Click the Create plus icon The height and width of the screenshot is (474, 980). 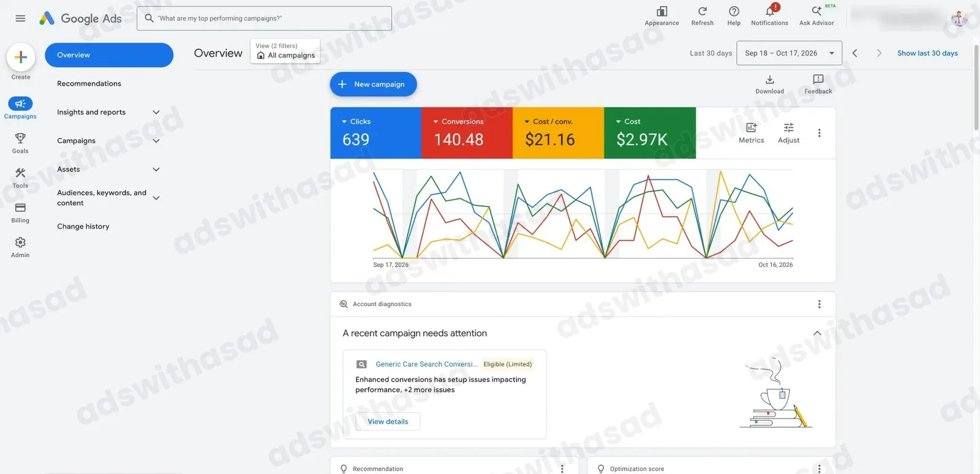point(21,57)
